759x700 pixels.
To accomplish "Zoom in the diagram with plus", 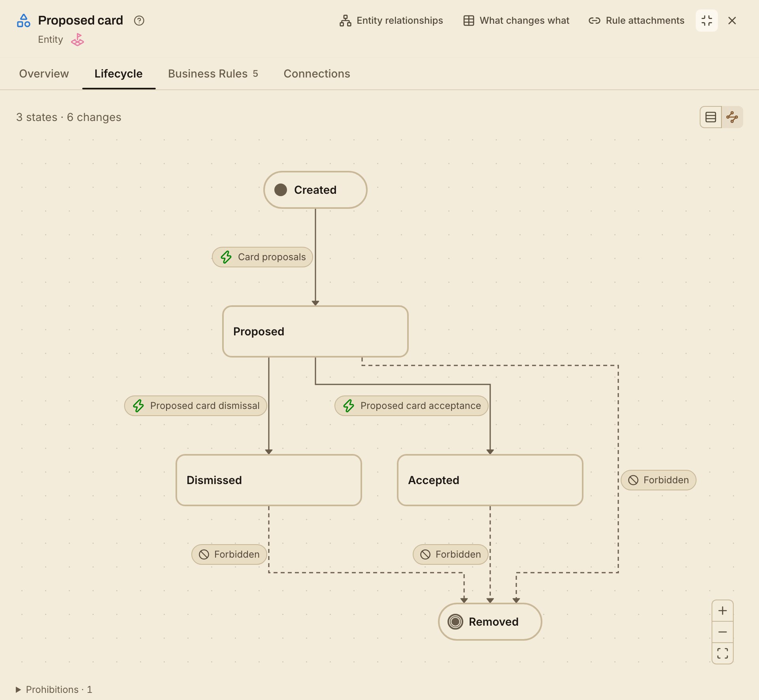I will 723,611.
